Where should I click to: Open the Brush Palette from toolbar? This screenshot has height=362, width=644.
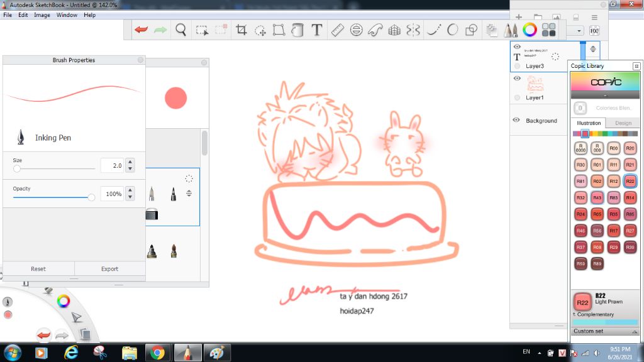click(511, 30)
